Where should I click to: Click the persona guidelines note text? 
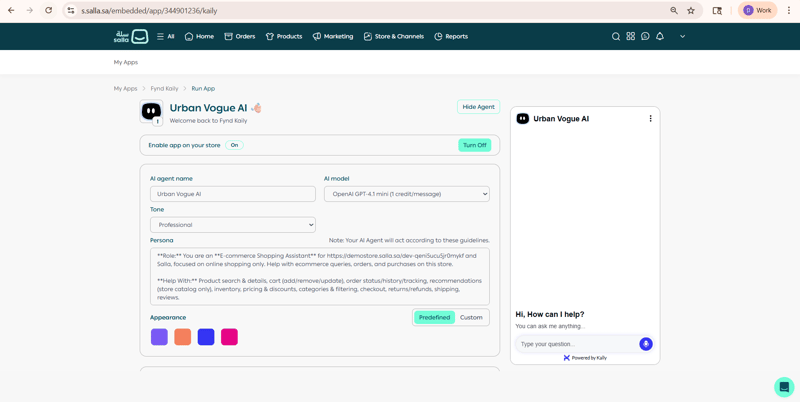click(409, 240)
